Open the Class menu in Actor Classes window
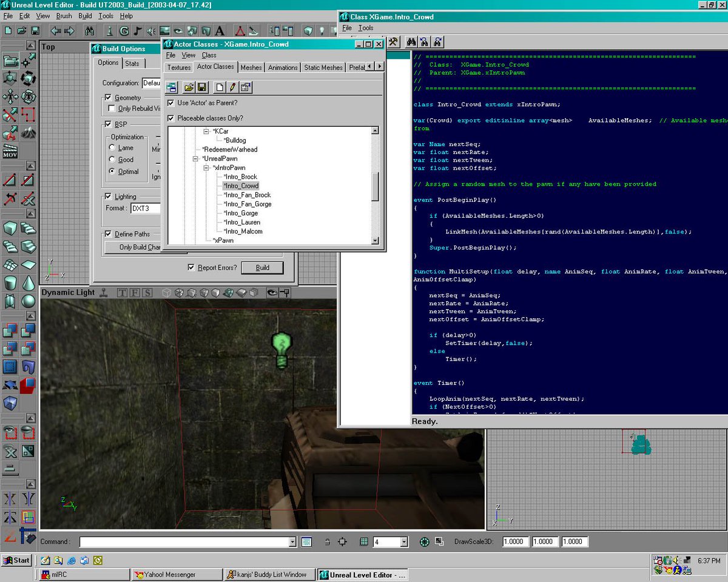 [x=209, y=55]
